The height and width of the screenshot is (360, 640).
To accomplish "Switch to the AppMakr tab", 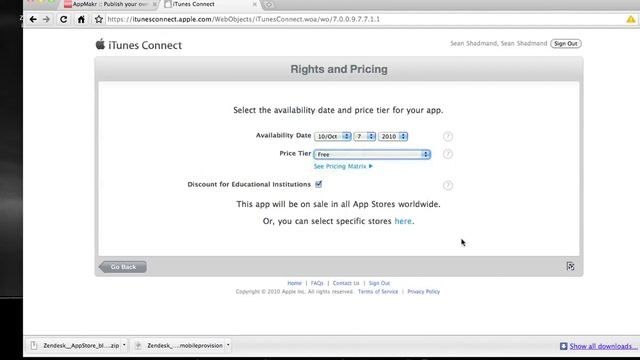I will click(x=109, y=4).
